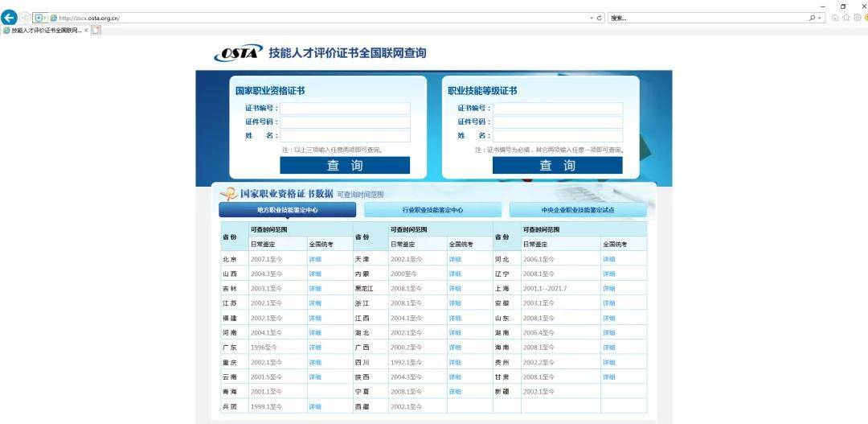Open Favorites with the star icon

click(x=845, y=18)
